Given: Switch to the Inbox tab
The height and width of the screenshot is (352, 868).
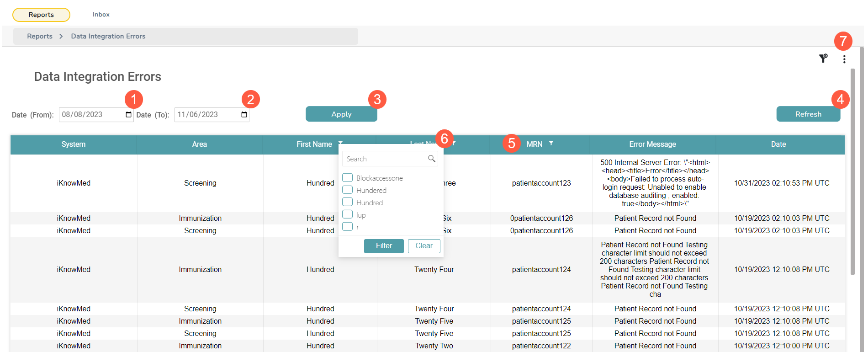Looking at the screenshot, I should click(101, 15).
